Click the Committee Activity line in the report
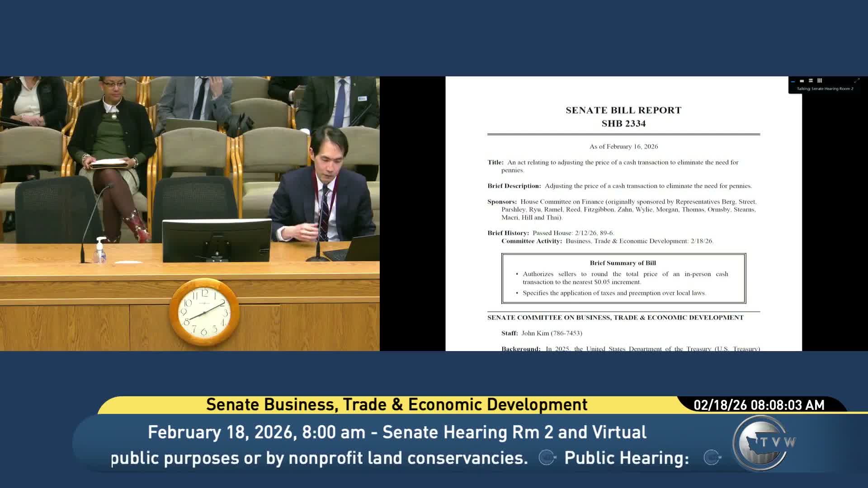The image size is (868, 488). point(607,241)
